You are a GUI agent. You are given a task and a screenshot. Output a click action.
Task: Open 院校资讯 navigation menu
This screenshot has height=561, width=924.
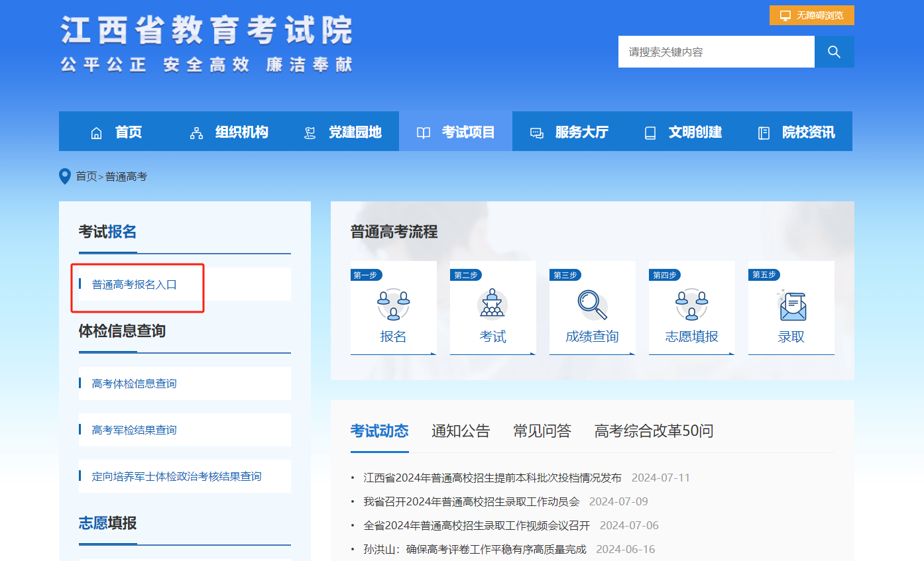[796, 132]
